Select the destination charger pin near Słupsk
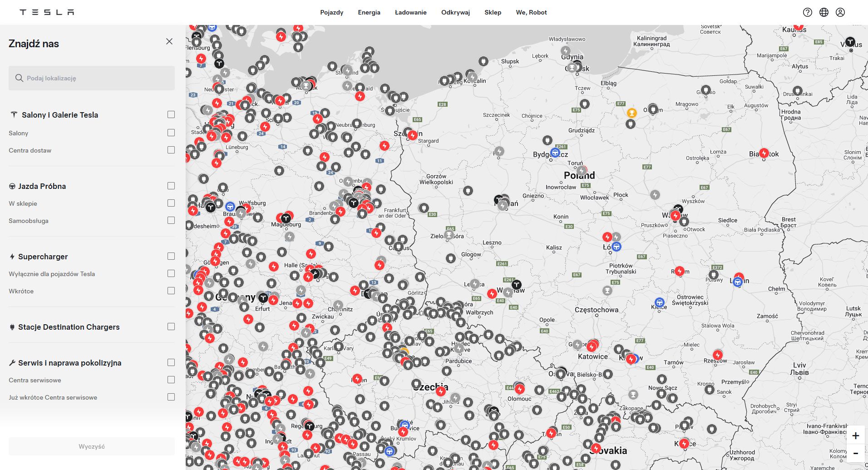This screenshot has height=470, width=868. pos(483,61)
